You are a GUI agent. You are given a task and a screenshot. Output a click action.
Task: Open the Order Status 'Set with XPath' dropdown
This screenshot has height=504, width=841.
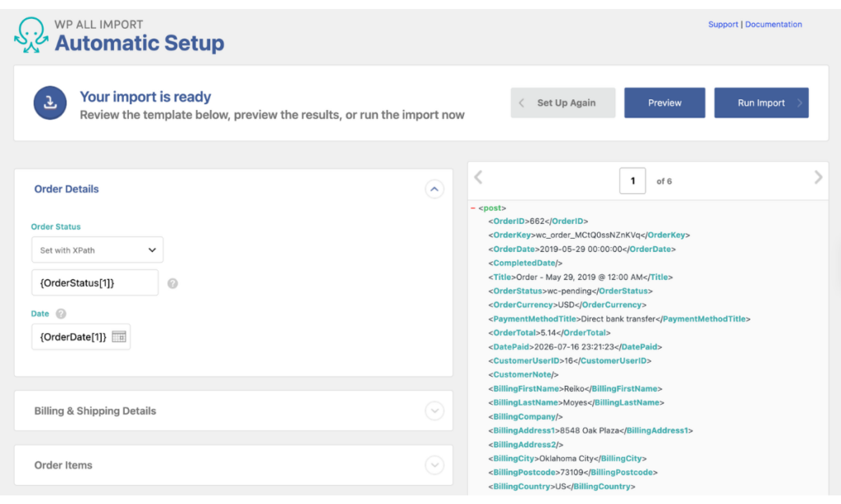(x=97, y=250)
